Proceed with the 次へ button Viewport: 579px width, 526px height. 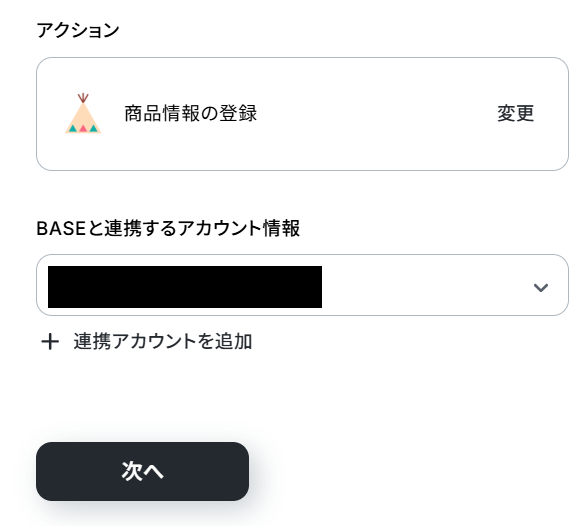(x=142, y=471)
